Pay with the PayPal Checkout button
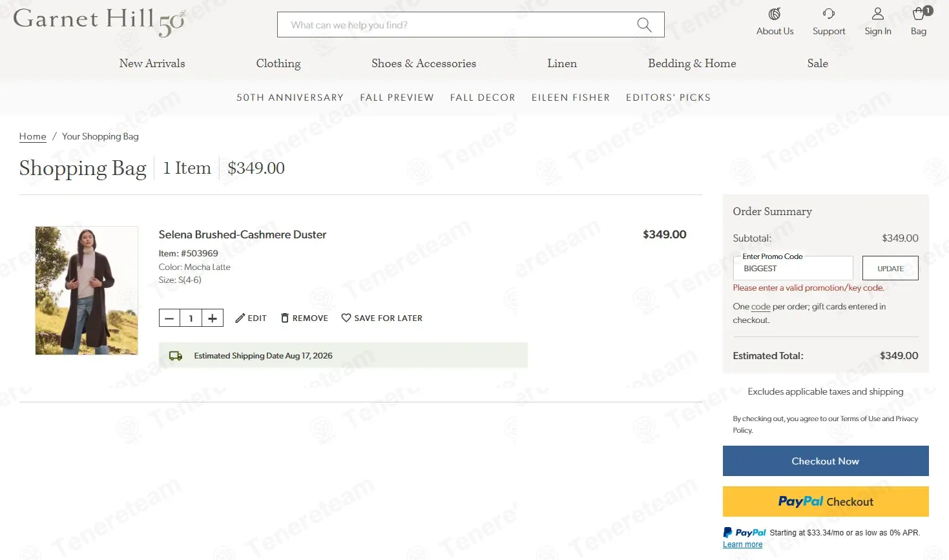 click(826, 501)
